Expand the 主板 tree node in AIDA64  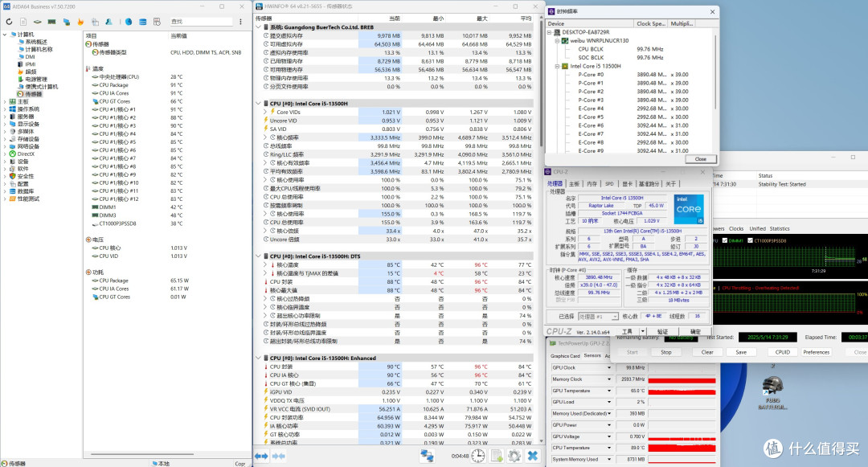[x=5, y=102]
